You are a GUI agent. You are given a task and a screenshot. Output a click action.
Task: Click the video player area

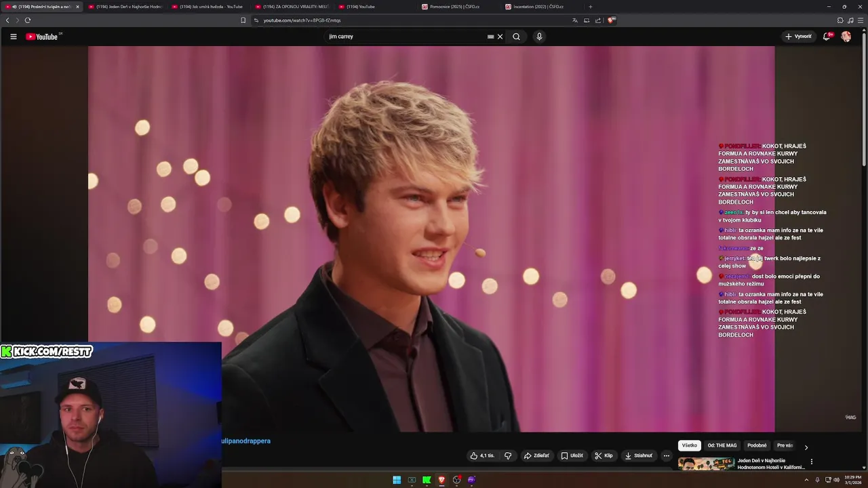(x=431, y=239)
